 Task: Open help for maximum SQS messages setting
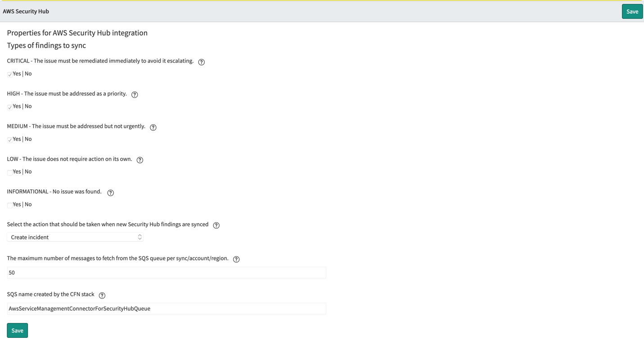(x=236, y=259)
